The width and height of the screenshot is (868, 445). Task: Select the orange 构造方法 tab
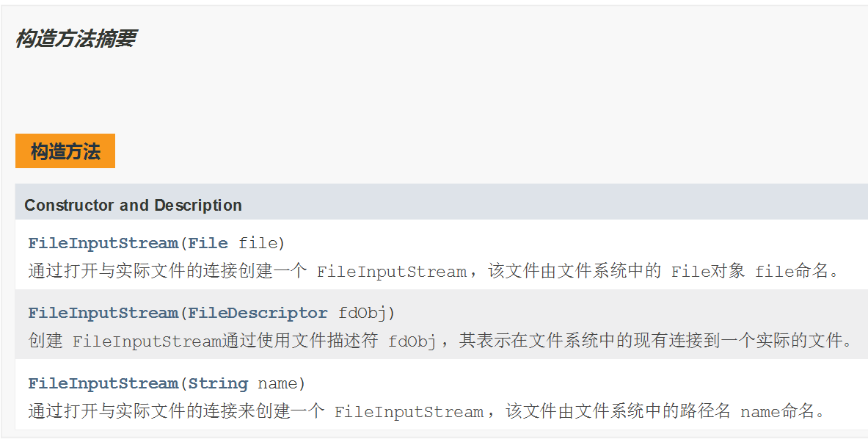point(65,151)
